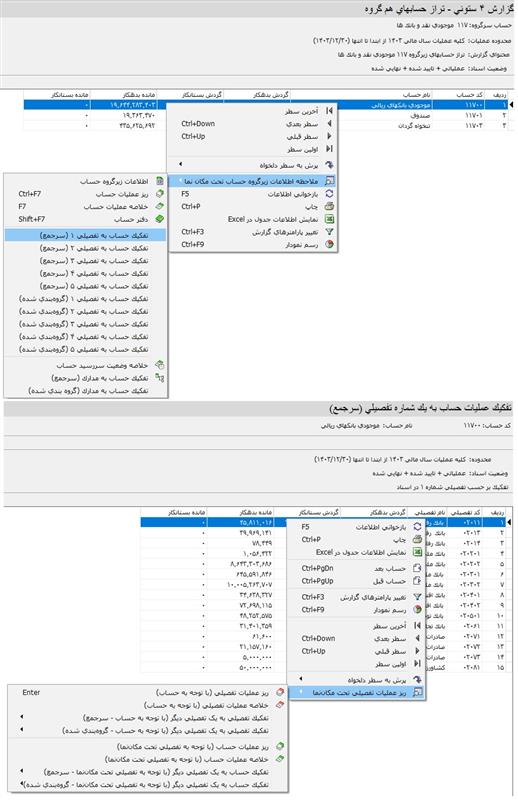Click خلاصه عملیات حساب (با توجه به تفصیلی تحت مکان‌نما) icon

point(280,760)
